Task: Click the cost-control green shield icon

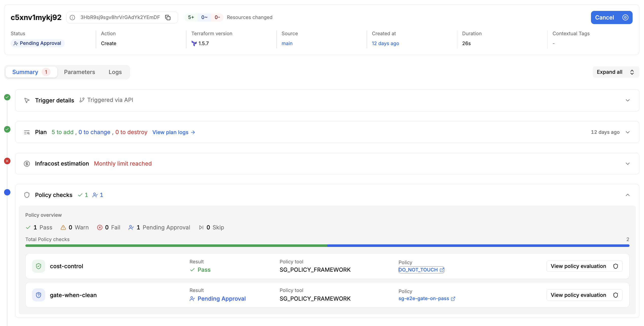Action: pyautogui.click(x=39, y=266)
